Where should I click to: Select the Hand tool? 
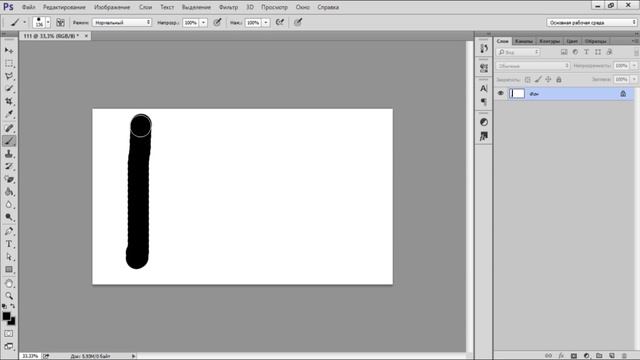point(9,283)
